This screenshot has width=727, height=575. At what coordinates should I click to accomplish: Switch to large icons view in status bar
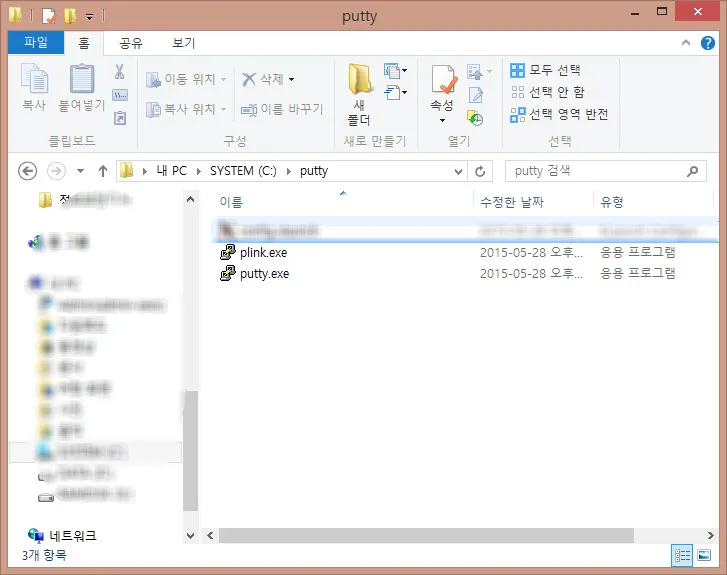click(x=704, y=555)
